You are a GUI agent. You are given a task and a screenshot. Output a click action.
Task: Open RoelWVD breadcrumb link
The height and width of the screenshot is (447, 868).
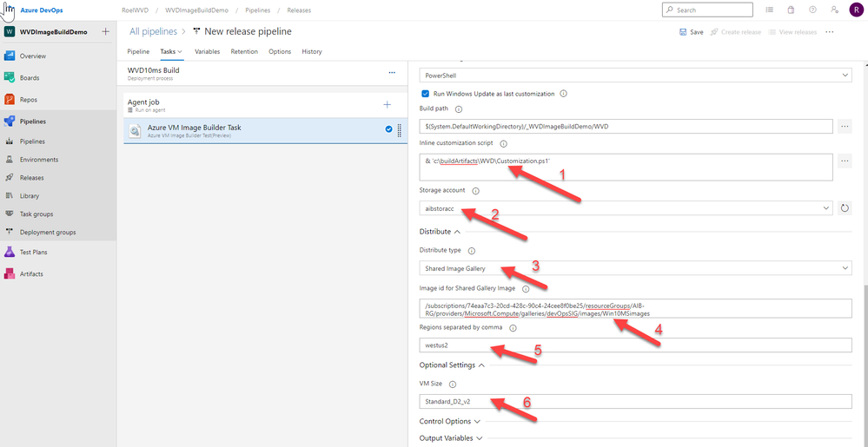click(135, 10)
